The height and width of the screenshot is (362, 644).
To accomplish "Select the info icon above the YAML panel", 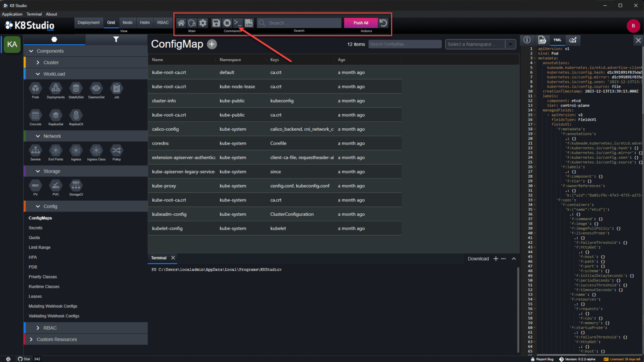I will click(x=527, y=40).
